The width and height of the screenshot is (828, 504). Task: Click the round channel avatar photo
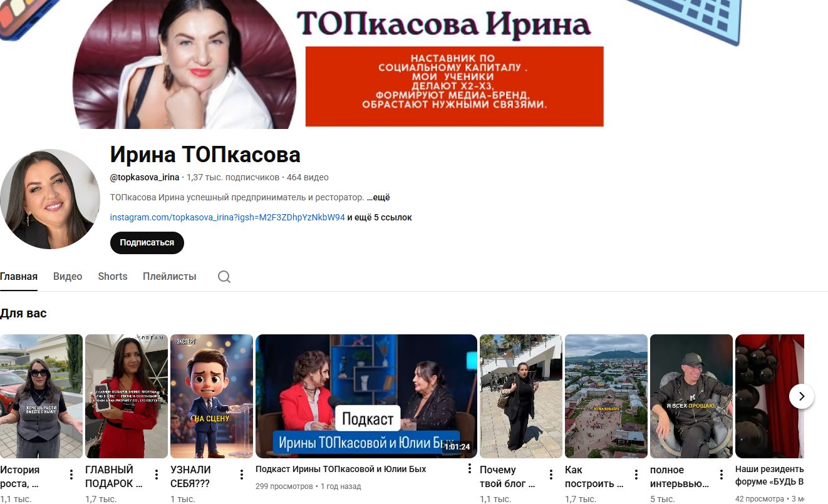click(x=50, y=199)
